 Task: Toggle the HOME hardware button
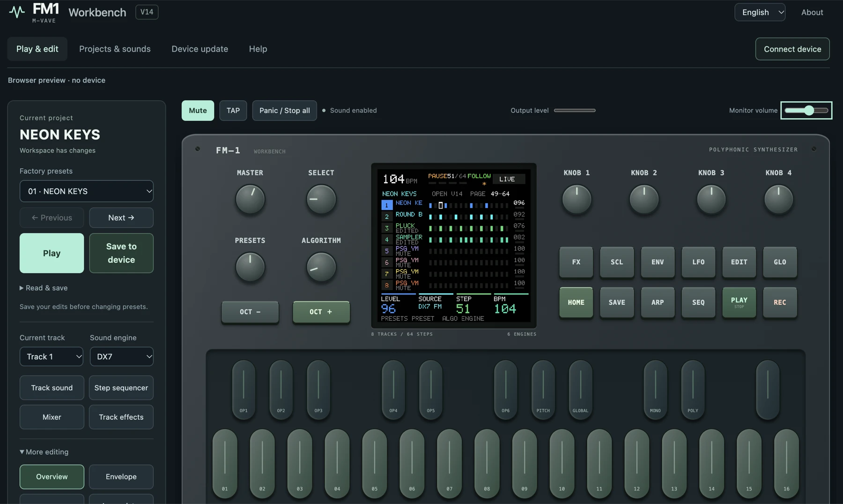coord(576,303)
